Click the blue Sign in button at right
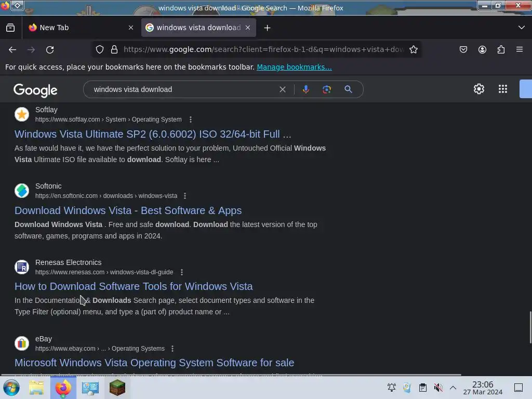The width and height of the screenshot is (532, 399). pos(526,89)
